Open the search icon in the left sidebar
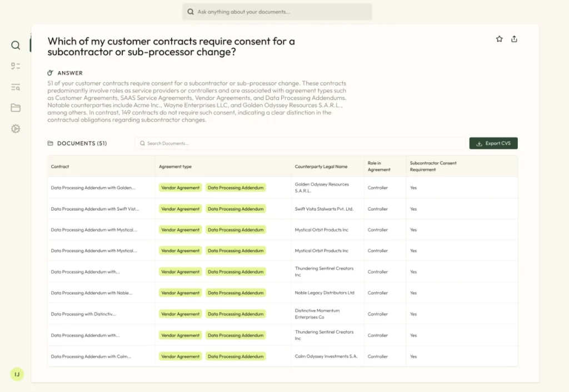Screen dimensions: 569x392 pyautogui.click(x=15, y=46)
